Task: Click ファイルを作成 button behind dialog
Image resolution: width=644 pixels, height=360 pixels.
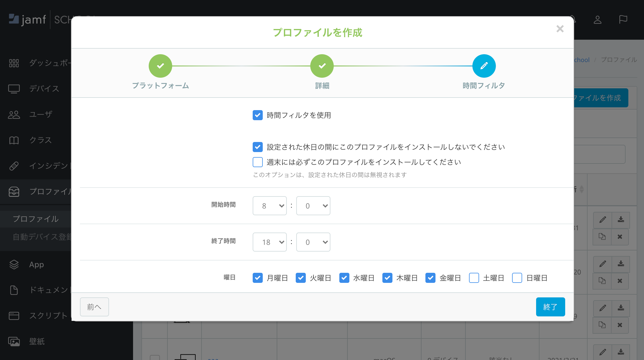Action: click(x=601, y=98)
